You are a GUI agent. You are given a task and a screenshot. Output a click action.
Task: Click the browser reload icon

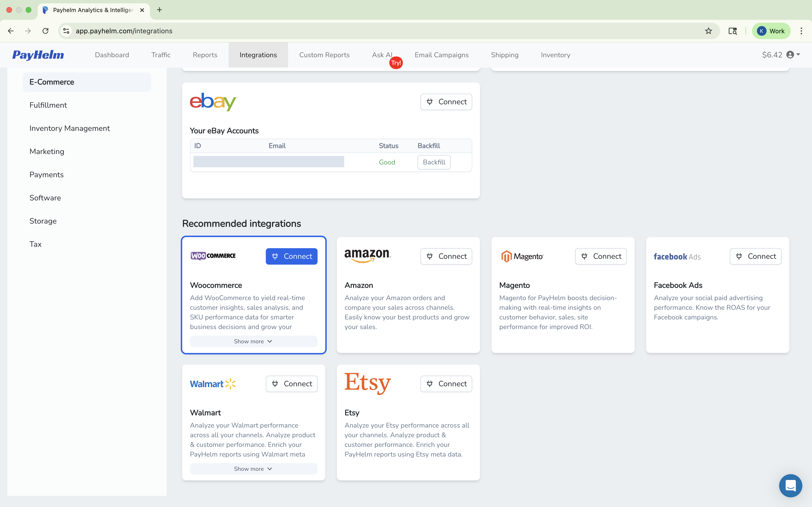pos(45,31)
